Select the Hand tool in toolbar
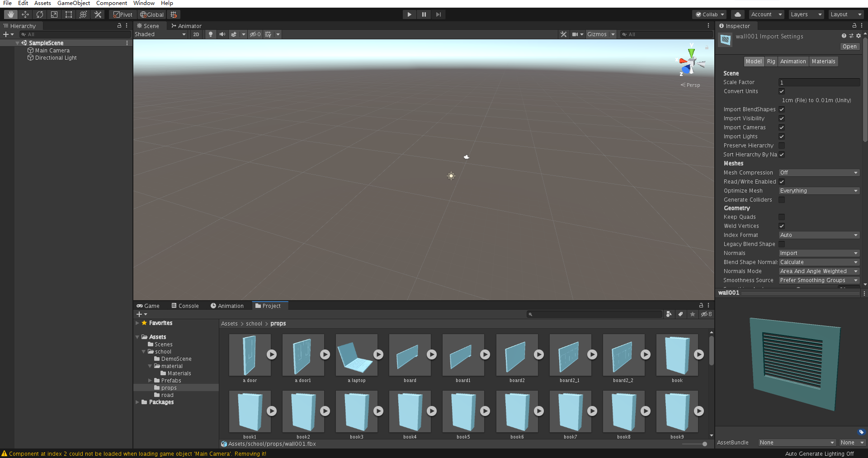The image size is (868, 458). click(11, 14)
